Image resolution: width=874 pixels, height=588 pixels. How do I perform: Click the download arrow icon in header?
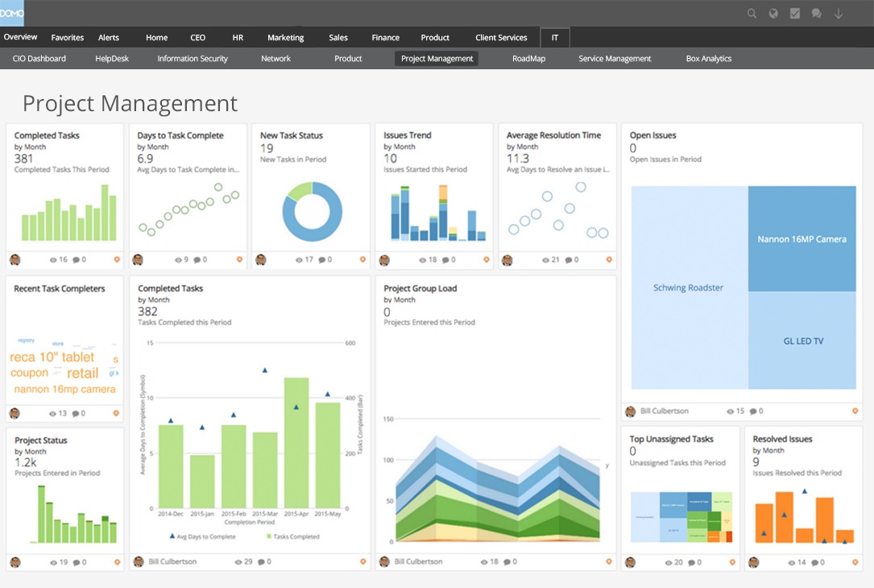pyautogui.click(x=839, y=14)
